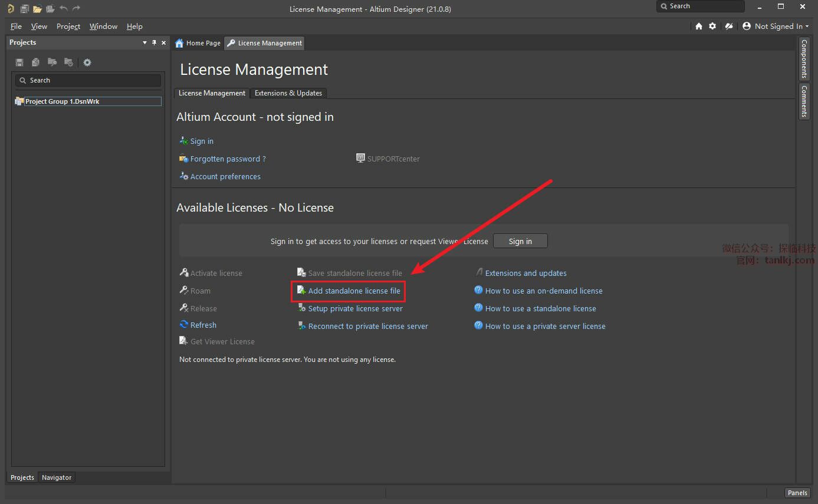Select the License Management document tab with key icon
This screenshot has width=818, height=504.
[x=265, y=43]
